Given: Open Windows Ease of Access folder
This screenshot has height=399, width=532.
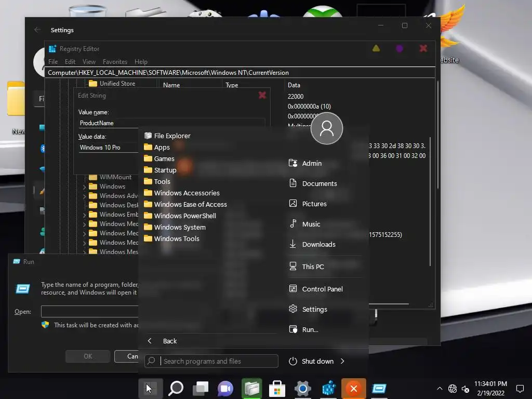Looking at the screenshot, I should [x=185, y=204].
